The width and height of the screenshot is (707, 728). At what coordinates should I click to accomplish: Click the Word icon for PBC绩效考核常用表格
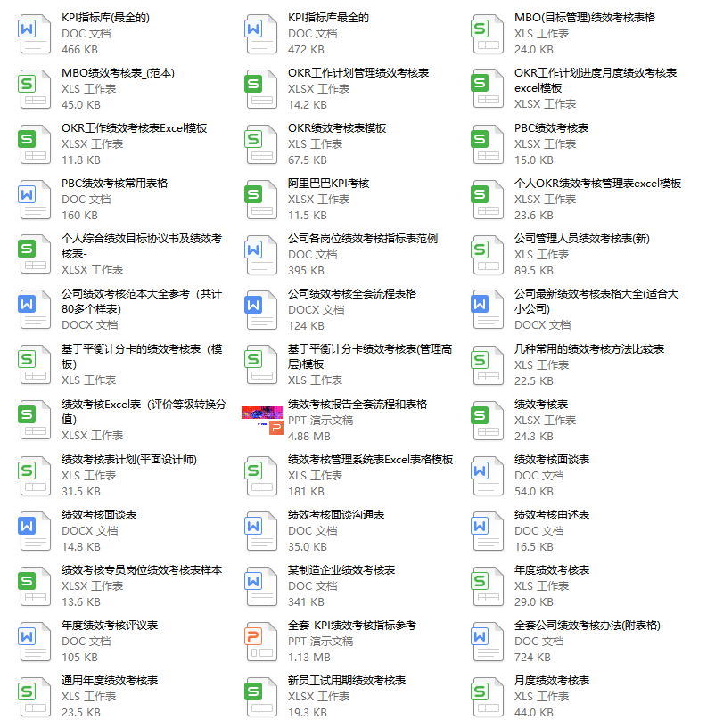(35, 200)
